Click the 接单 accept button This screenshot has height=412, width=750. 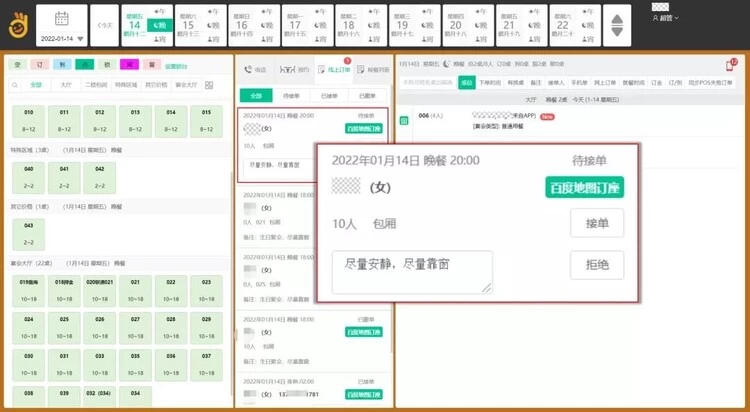pyautogui.click(x=597, y=223)
